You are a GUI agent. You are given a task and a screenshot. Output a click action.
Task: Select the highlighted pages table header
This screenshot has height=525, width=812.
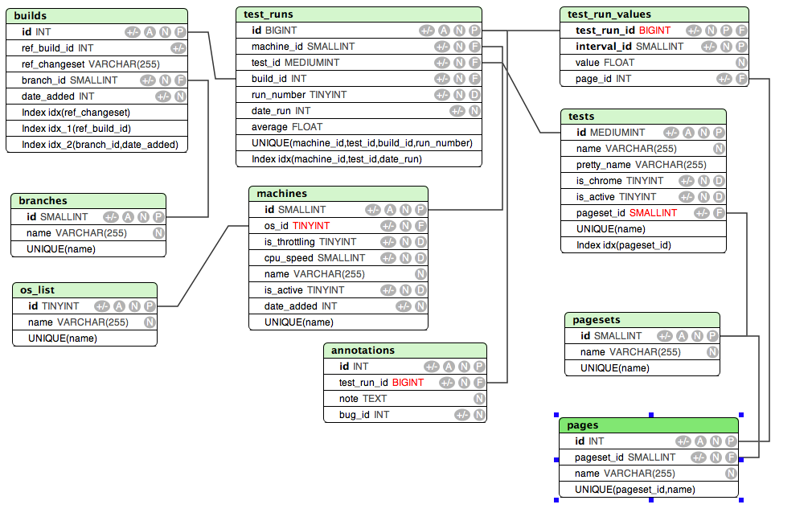pyautogui.click(x=649, y=425)
